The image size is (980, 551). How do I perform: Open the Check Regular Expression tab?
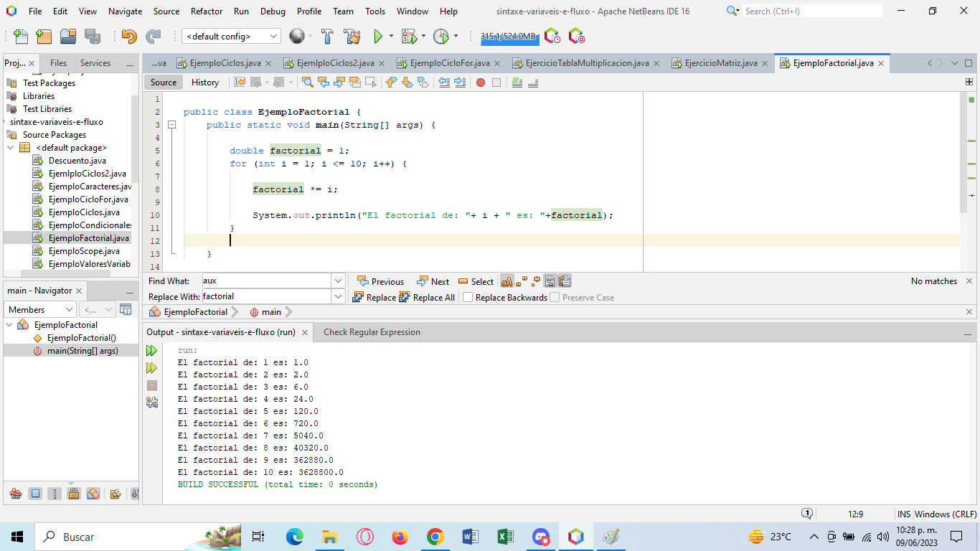pos(372,332)
